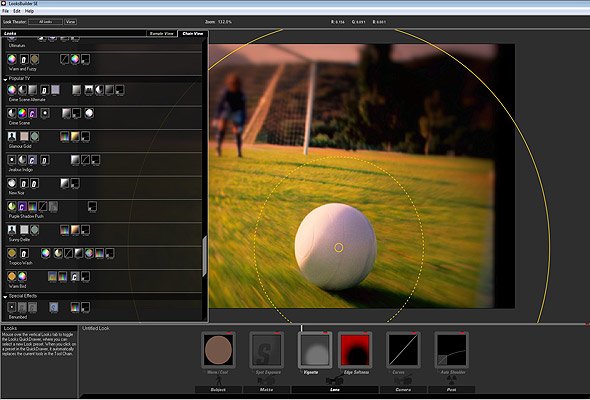Click the C icon in Jealous Indigo row
The height and width of the screenshot is (400, 590).
click(32, 160)
